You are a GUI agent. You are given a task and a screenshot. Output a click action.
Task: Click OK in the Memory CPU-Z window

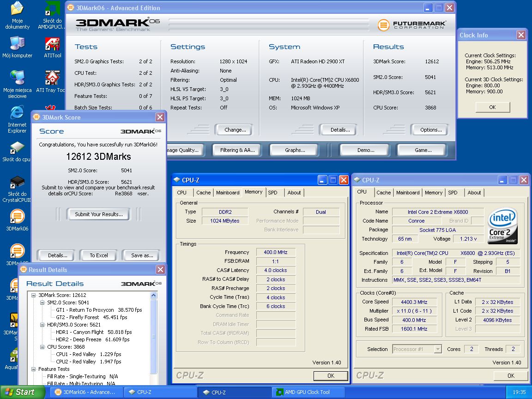tap(331, 375)
